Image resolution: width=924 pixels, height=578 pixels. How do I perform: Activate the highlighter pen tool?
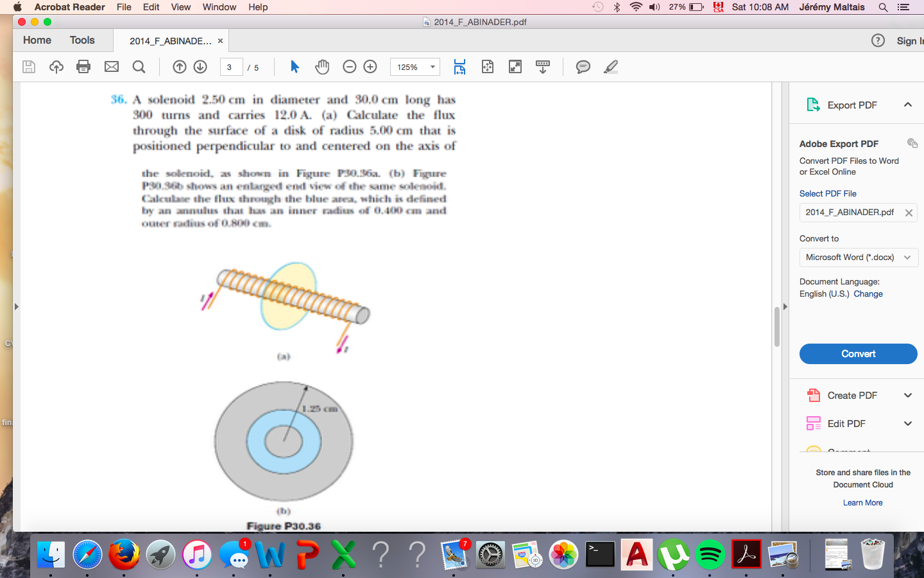pyautogui.click(x=611, y=67)
